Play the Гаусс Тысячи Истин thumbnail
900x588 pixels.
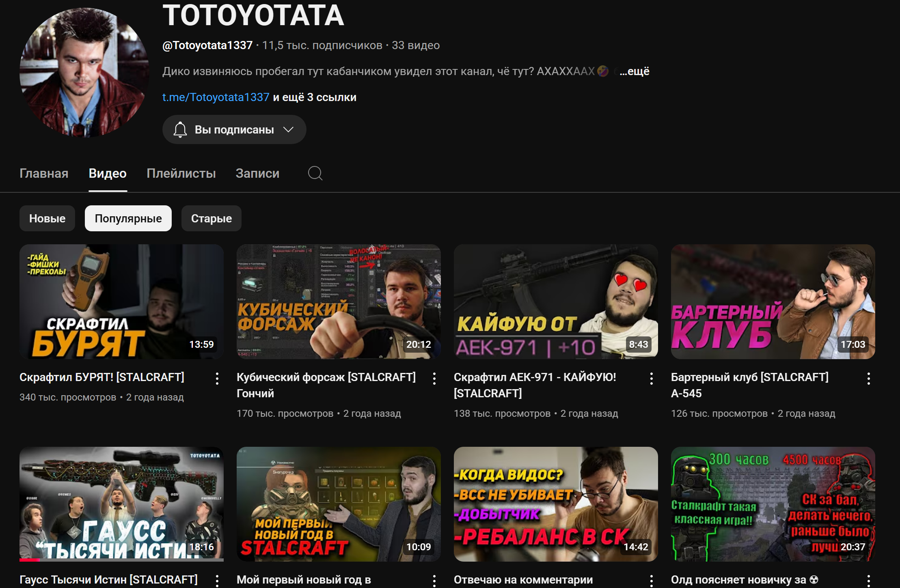pos(121,504)
